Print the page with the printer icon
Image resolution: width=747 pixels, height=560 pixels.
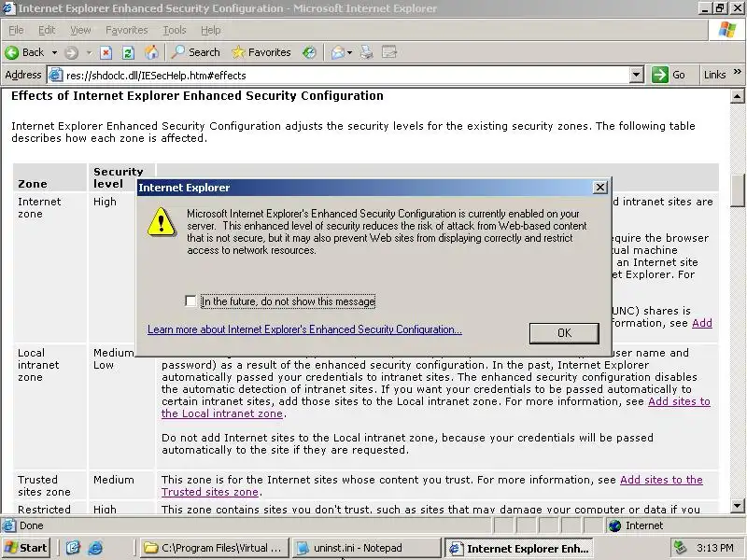point(366,52)
